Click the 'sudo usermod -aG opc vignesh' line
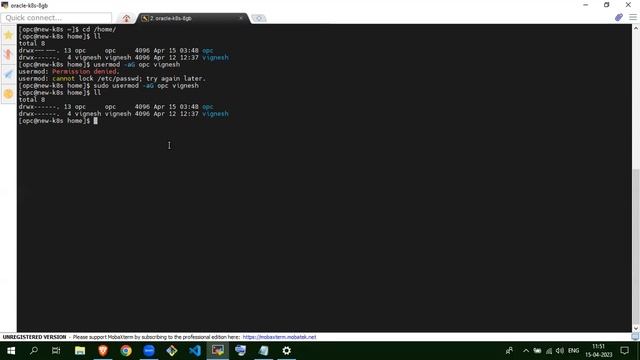640x360 pixels. [109, 86]
